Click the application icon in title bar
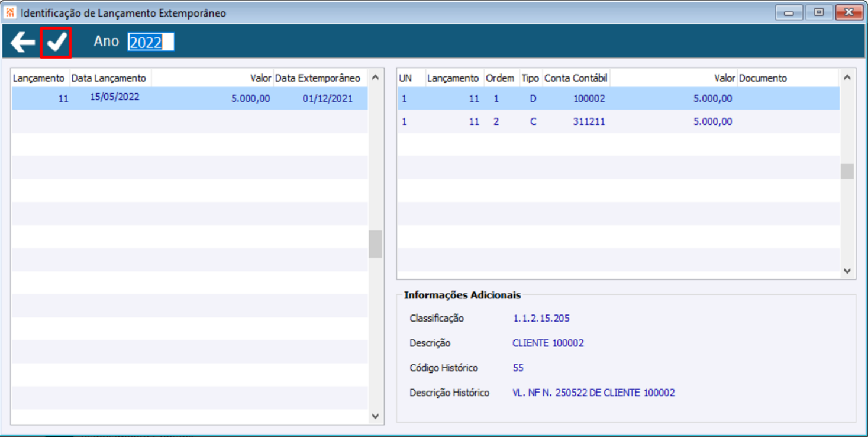 click(10, 12)
